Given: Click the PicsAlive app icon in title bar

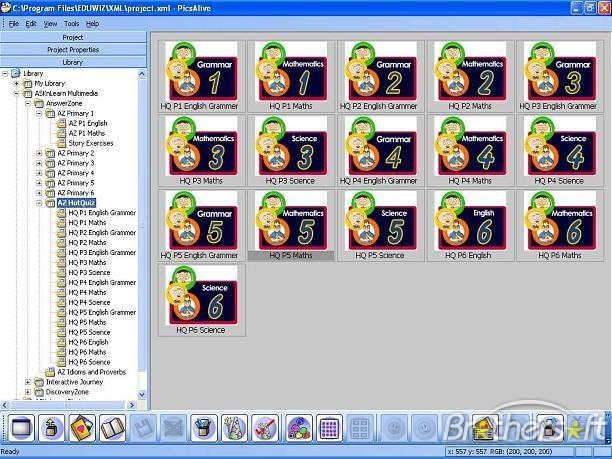Looking at the screenshot, I should click(6, 7).
